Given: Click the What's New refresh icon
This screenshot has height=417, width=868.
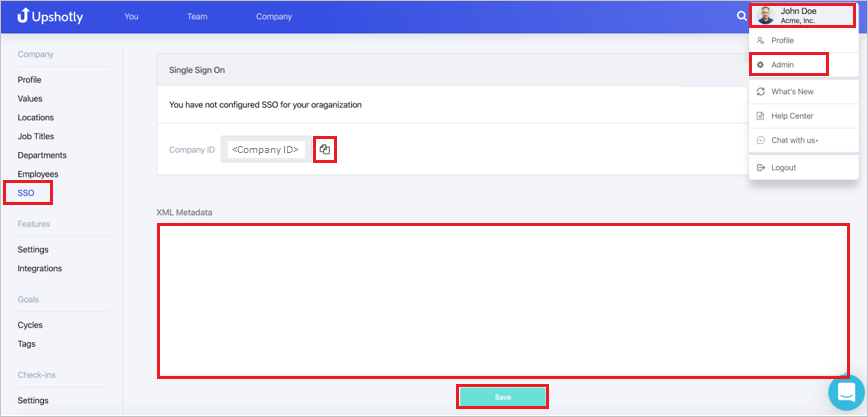Looking at the screenshot, I should pyautogui.click(x=761, y=91).
